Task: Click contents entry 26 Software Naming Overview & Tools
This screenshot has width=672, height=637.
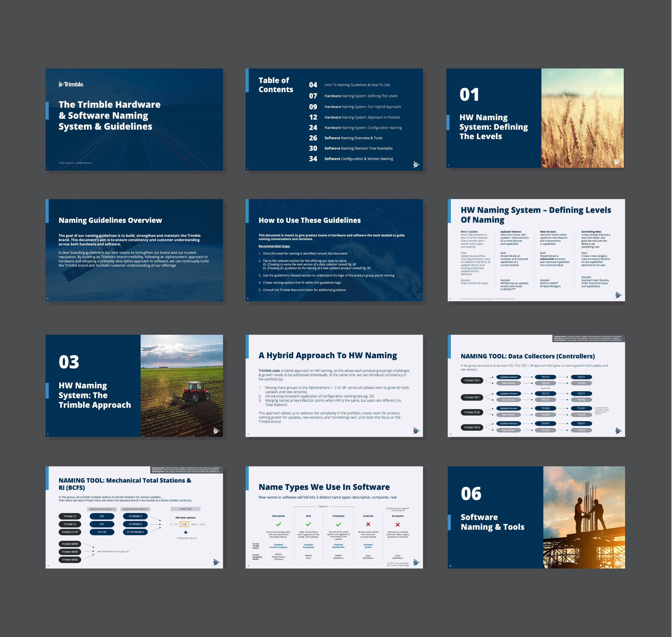Action: 346,138
